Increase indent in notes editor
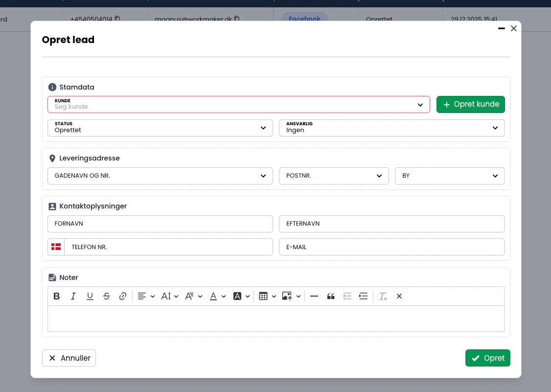The height and width of the screenshot is (392, 551). coord(364,297)
